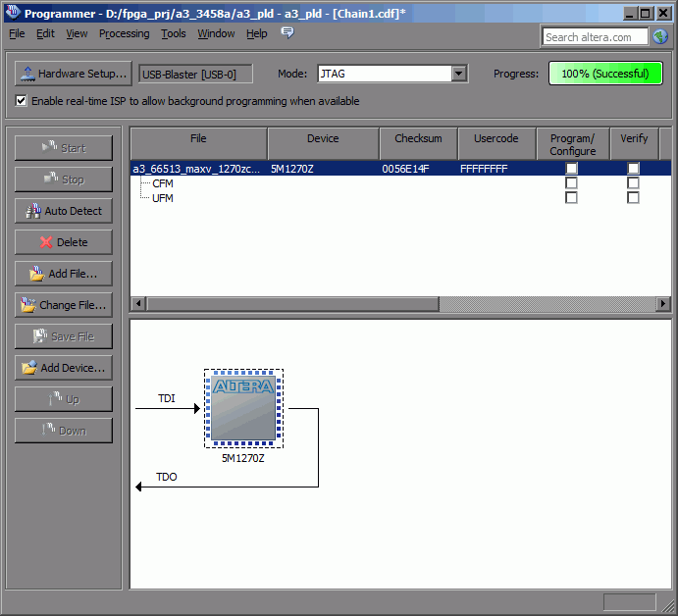
Task: Click the Search altera.com field
Action: 596,36
